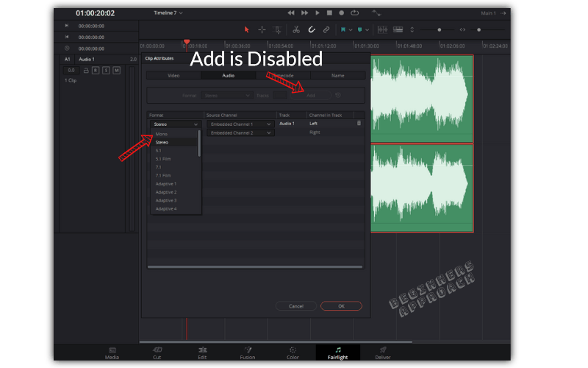Image resolution: width=588 pixels, height=368 pixels.
Task: Choose 7.1 Film from the format list
Action: [x=174, y=175]
